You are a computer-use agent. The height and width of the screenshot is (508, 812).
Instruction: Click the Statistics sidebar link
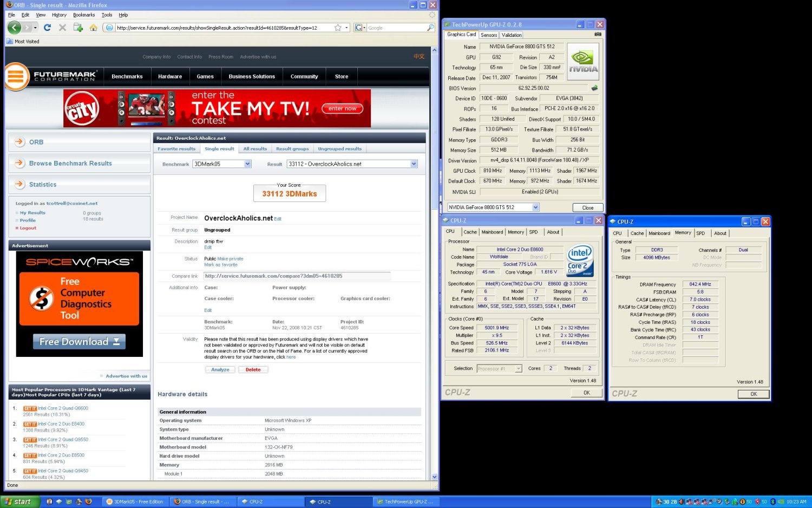point(43,184)
